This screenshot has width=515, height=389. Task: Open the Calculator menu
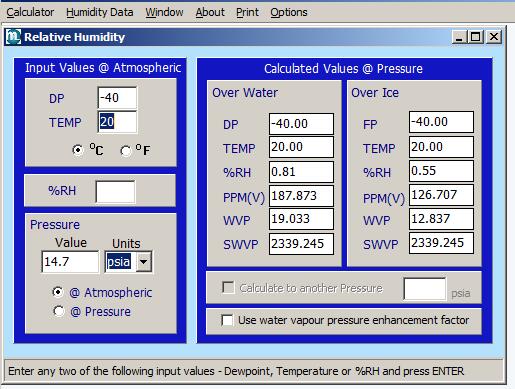point(30,12)
